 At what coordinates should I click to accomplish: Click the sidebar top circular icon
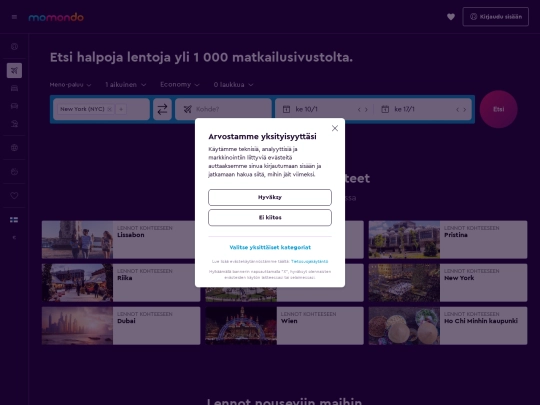[14, 46]
